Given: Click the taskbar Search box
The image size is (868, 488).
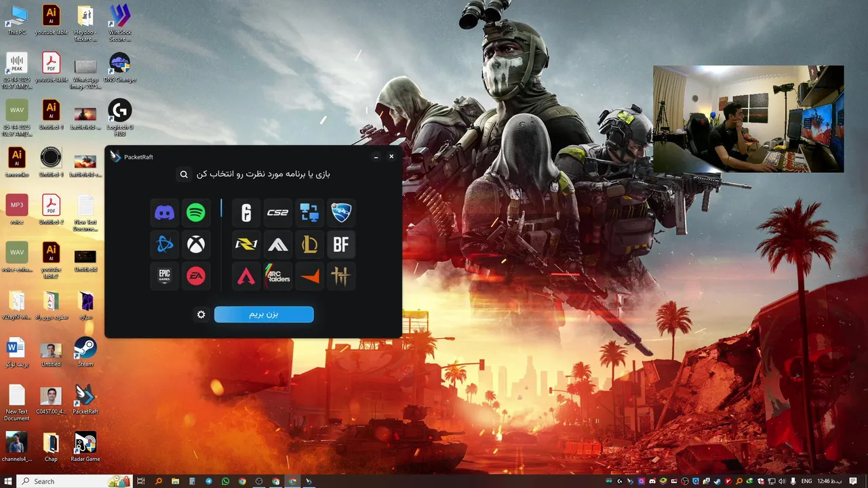Looking at the screenshot, I should click(73, 481).
